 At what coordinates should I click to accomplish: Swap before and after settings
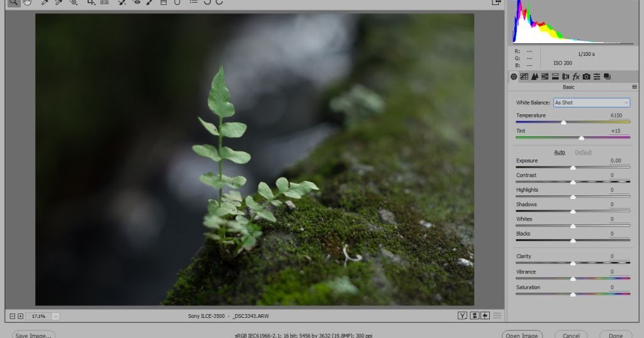475,315
